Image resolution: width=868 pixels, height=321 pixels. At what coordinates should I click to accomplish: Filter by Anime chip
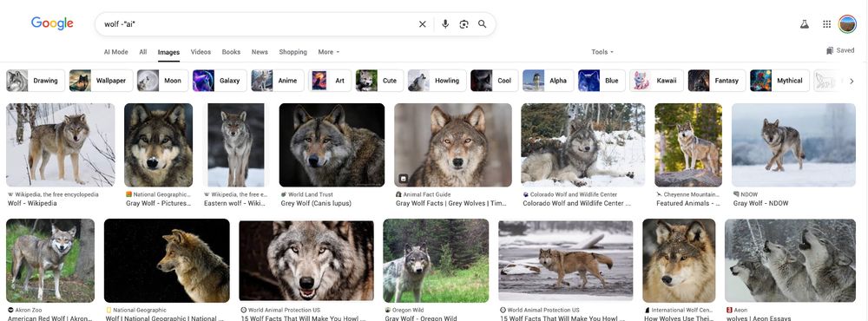coord(278,81)
